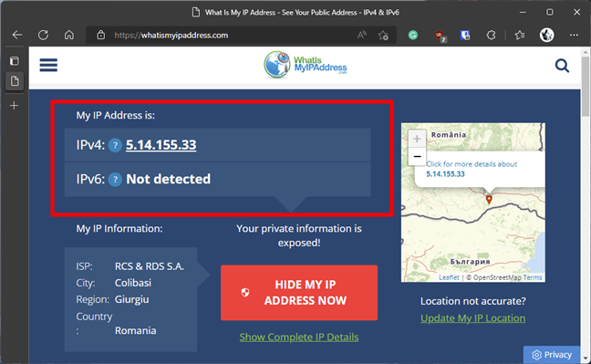Click the red location marker on map

coord(489,200)
